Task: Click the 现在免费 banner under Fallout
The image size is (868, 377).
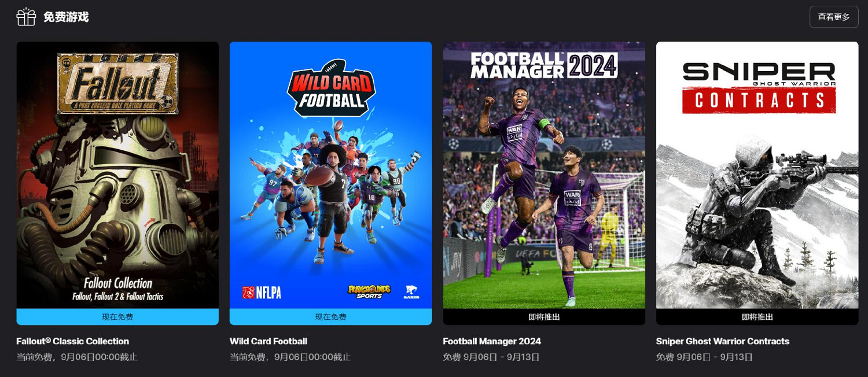Action: point(117,317)
